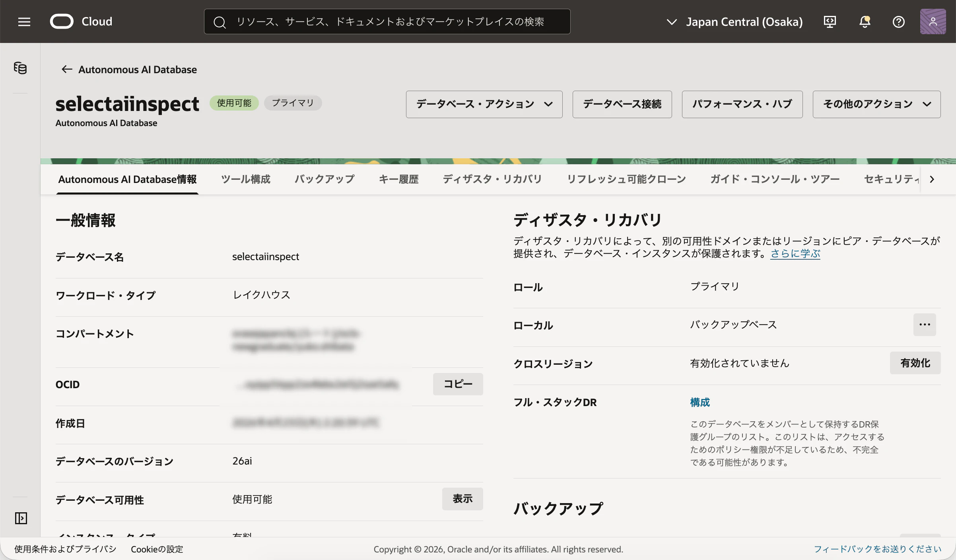This screenshot has height=560, width=956.
Task: Open the notifications bell
Action: tap(865, 21)
